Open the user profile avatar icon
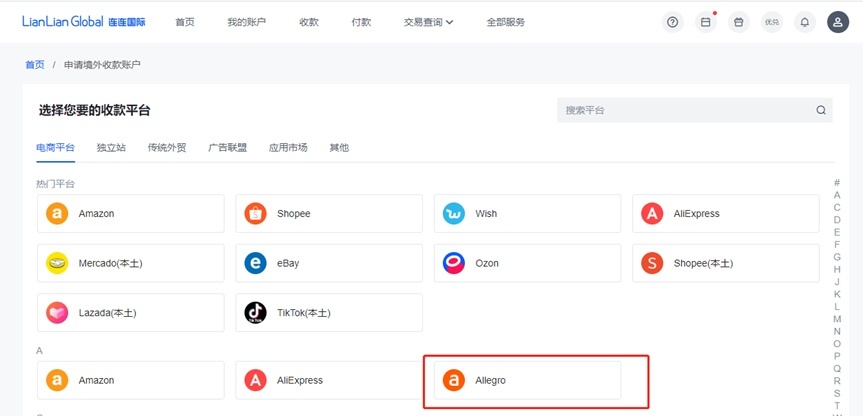 [838, 23]
